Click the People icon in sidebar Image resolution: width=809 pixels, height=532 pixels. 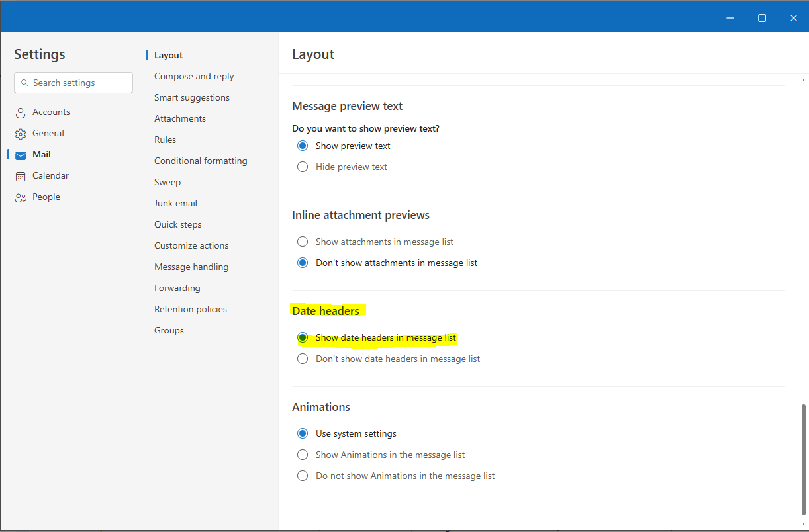pyautogui.click(x=21, y=197)
